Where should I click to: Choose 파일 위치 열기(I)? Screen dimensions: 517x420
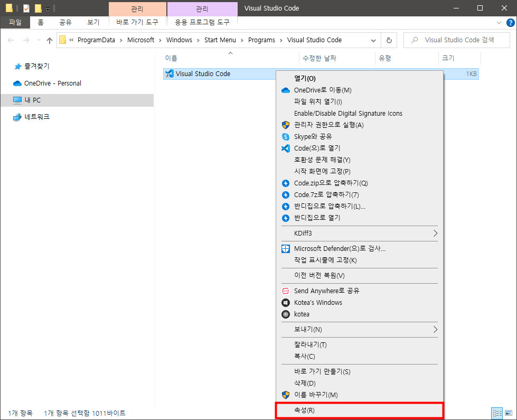click(x=360, y=101)
